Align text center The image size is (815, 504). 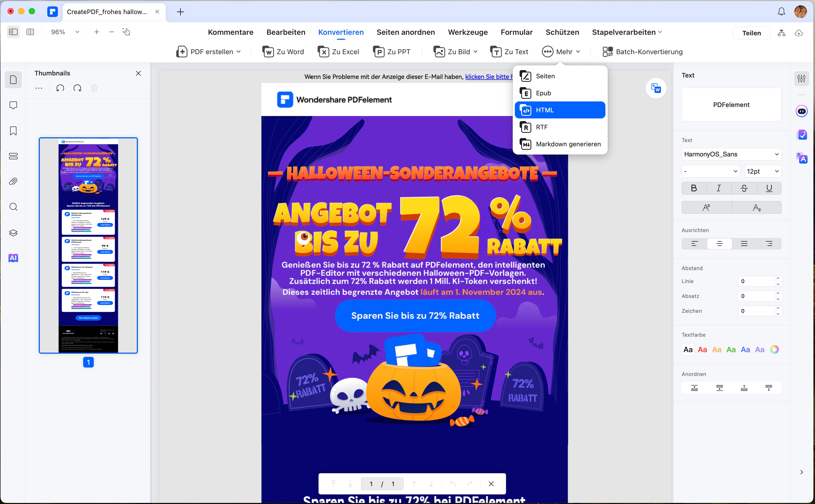pos(719,244)
